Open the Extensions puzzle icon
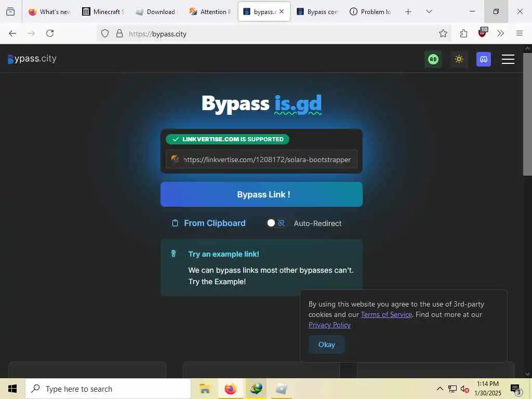The width and height of the screenshot is (532, 399). pyautogui.click(x=463, y=33)
